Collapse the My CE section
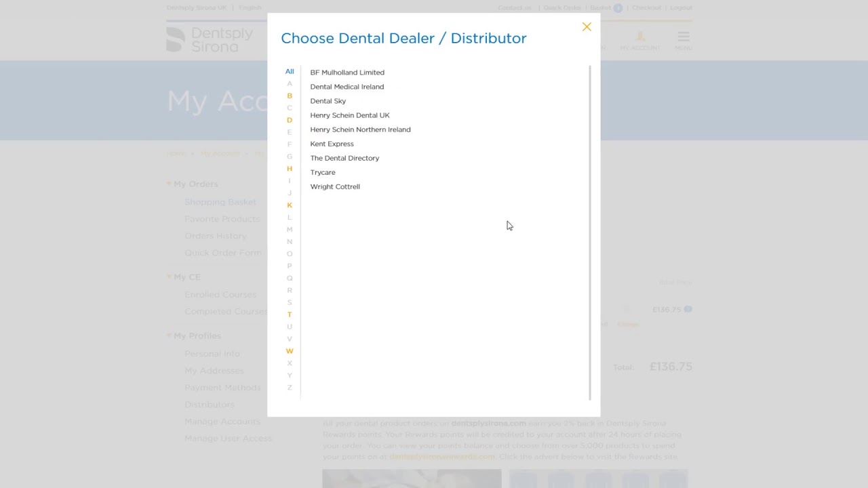This screenshot has height=488, width=868. click(170, 277)
